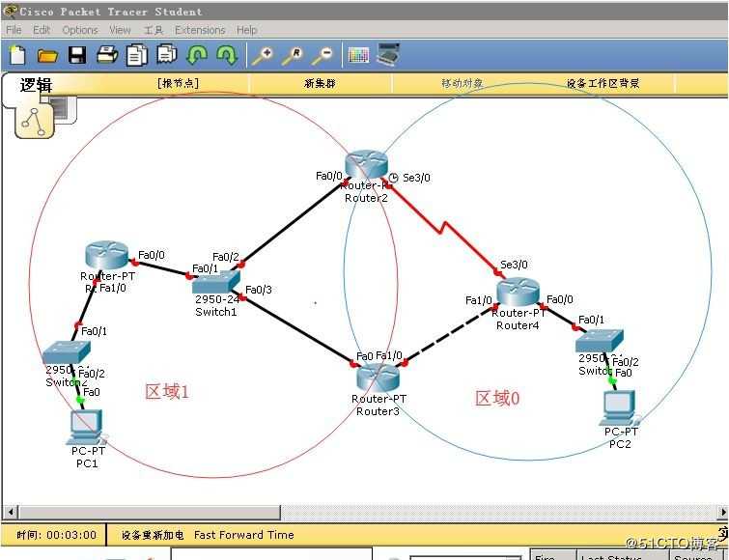Image resolution: width=729 pixels, height=560 pixels.
Task: Click the 区域1 area label
Action: [167, 392]
